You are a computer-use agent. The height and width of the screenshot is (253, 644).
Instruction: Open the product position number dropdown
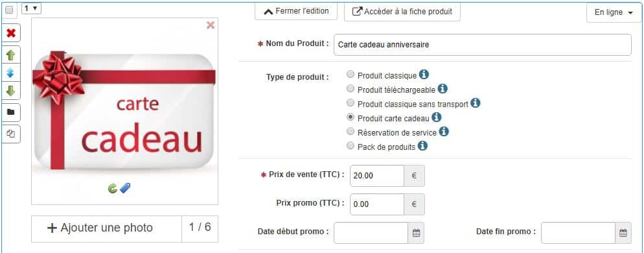coord(31,8)
